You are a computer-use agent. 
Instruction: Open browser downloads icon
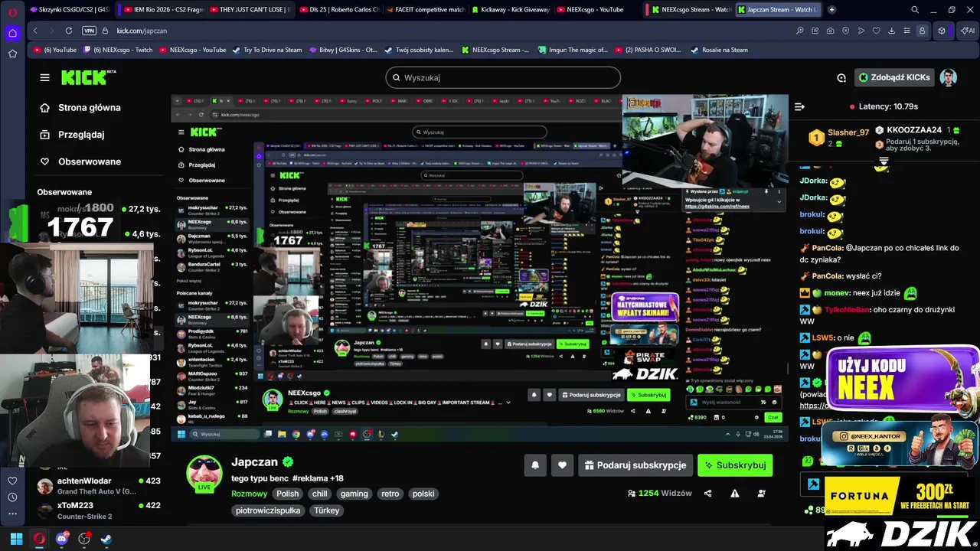[891, 31]
